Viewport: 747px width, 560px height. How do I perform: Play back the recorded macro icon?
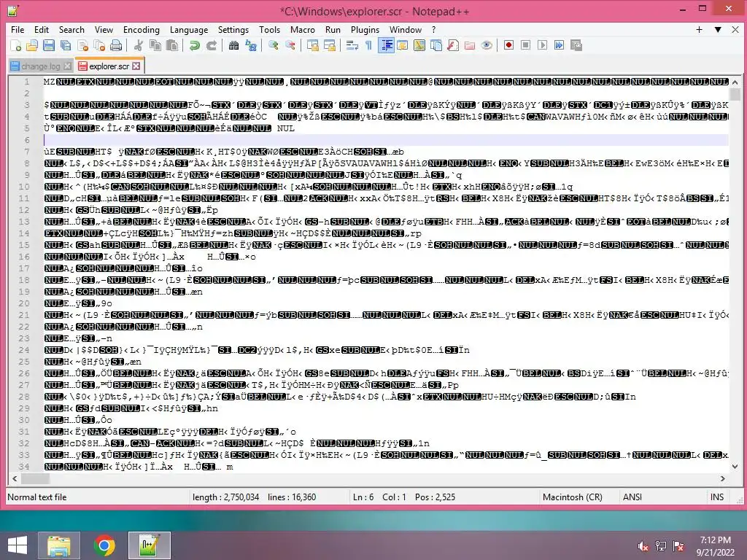[542, 45]
